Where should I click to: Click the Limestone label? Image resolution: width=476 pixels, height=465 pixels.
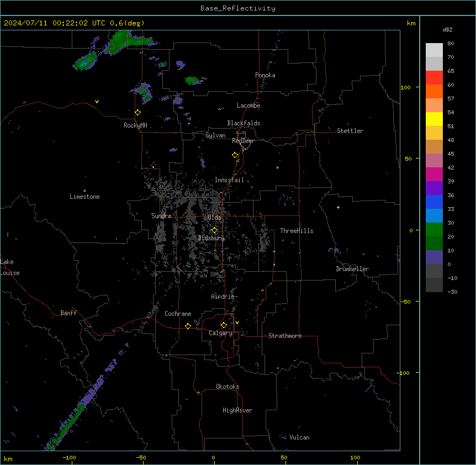pos(84,197)
